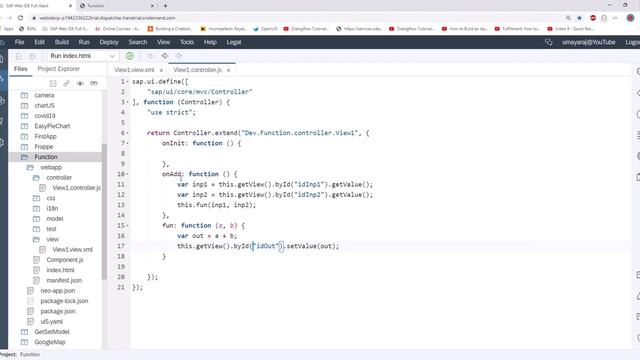Collapse all folders icon in Files panel
Viewport: 640px width, 360px height.
[x=53, y=83]
